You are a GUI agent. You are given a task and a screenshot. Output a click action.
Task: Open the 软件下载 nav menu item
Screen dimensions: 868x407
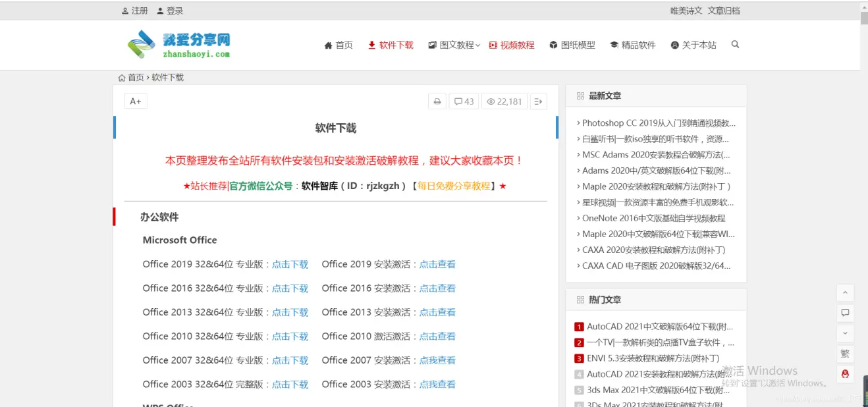point(391,45)
